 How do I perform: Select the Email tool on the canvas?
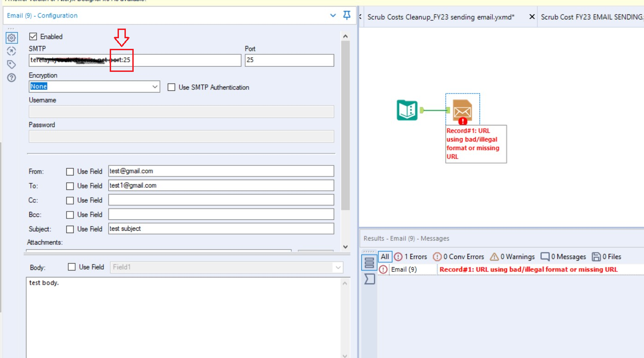(463, 108)
